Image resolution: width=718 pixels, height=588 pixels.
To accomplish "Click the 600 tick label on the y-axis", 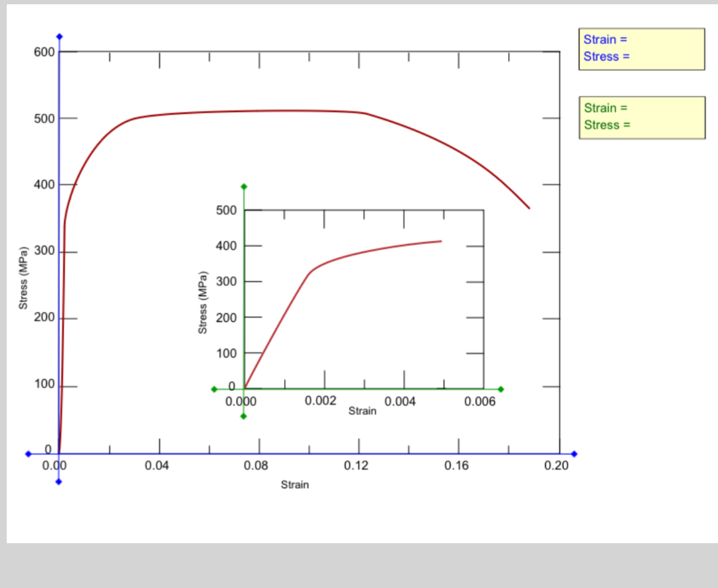I will (45, 52).
